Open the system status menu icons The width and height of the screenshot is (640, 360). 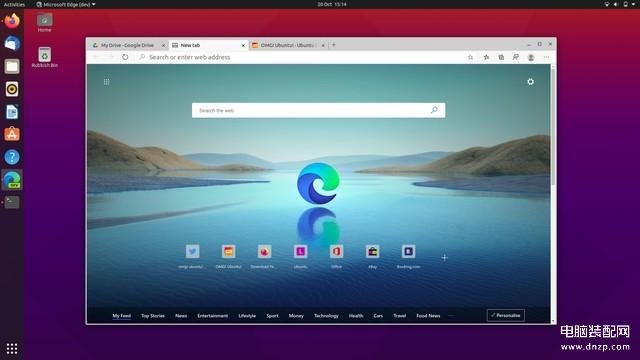pos(620,4)
